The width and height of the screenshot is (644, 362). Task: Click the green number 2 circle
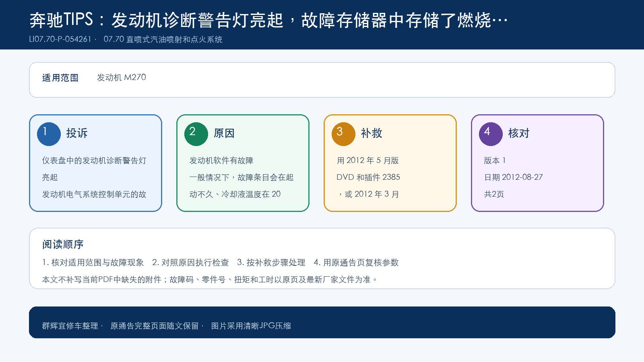[196, 134]
